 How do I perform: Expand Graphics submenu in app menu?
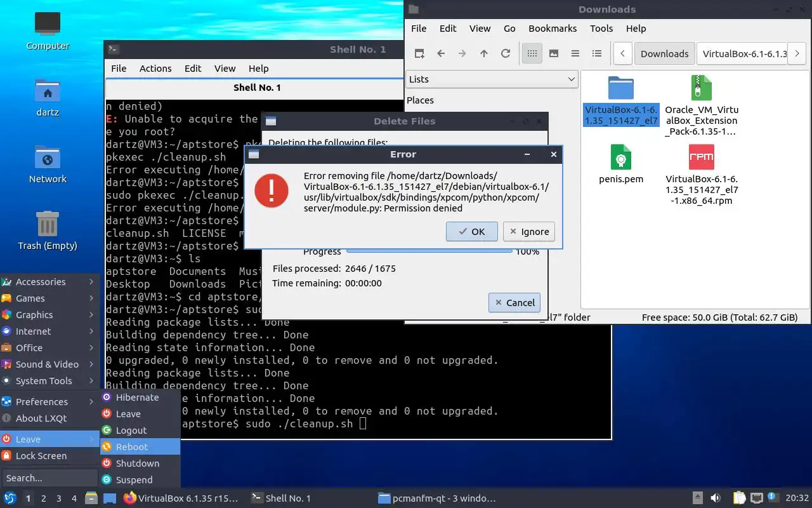pos(49,315)
